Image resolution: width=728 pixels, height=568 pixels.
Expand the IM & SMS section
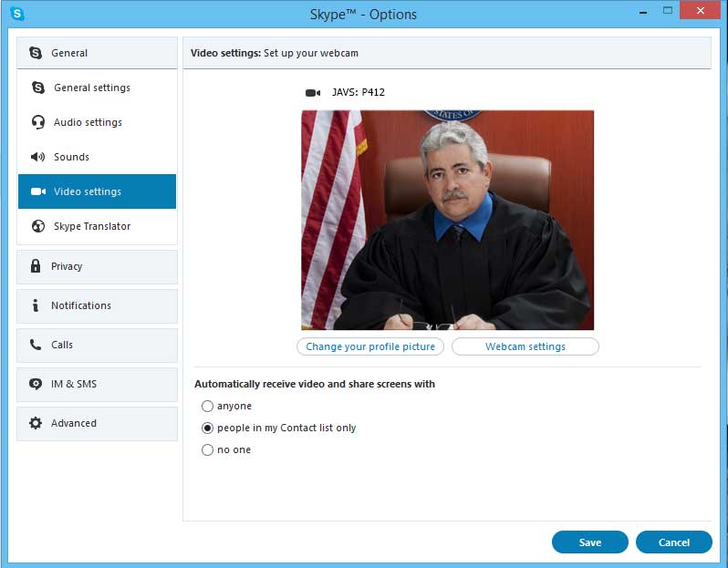pos(97,384)
